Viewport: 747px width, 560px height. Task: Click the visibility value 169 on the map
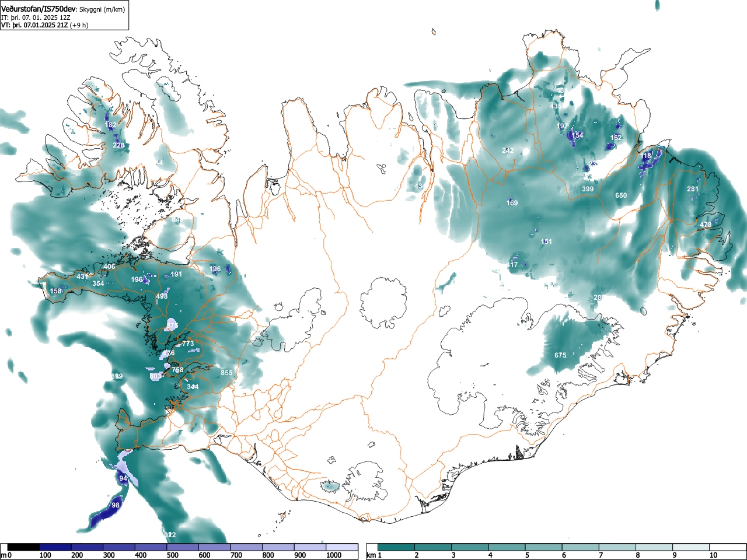pyautogui.click(x=512, y=204)
